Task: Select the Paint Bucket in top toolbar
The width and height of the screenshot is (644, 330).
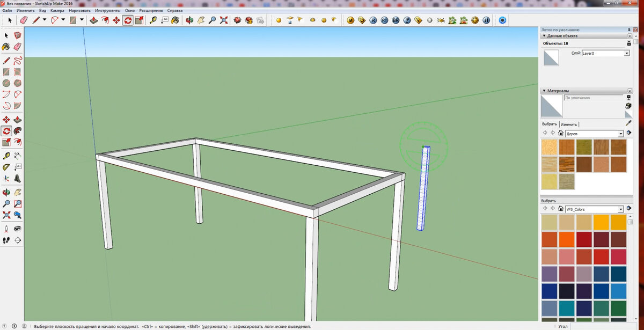Action: click(x=175, y=20)
